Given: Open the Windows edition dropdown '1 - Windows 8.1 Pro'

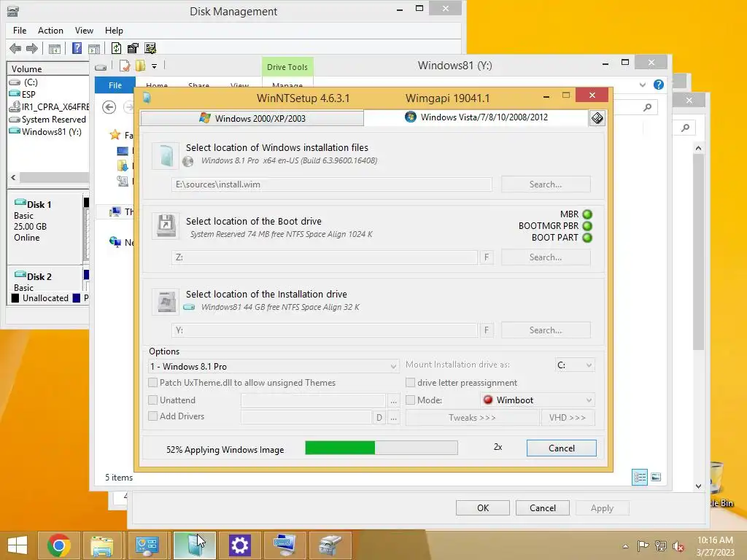Looking at the screenshot, I should pos(274,366).
